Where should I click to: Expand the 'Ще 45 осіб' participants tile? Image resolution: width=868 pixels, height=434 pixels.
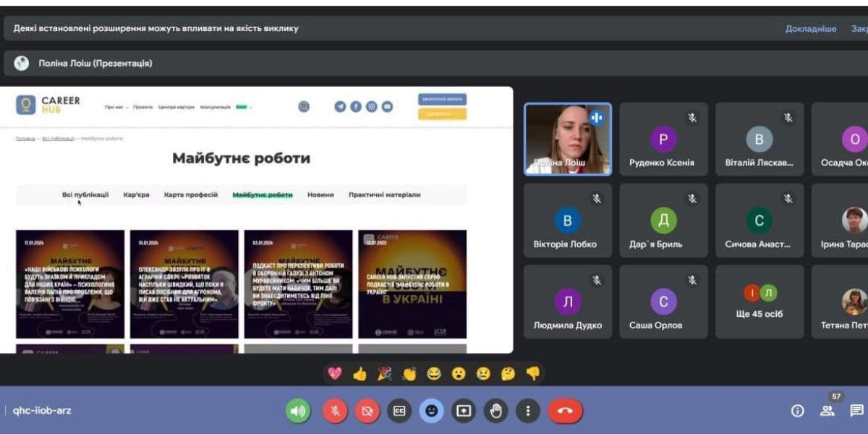pos(759,302)
